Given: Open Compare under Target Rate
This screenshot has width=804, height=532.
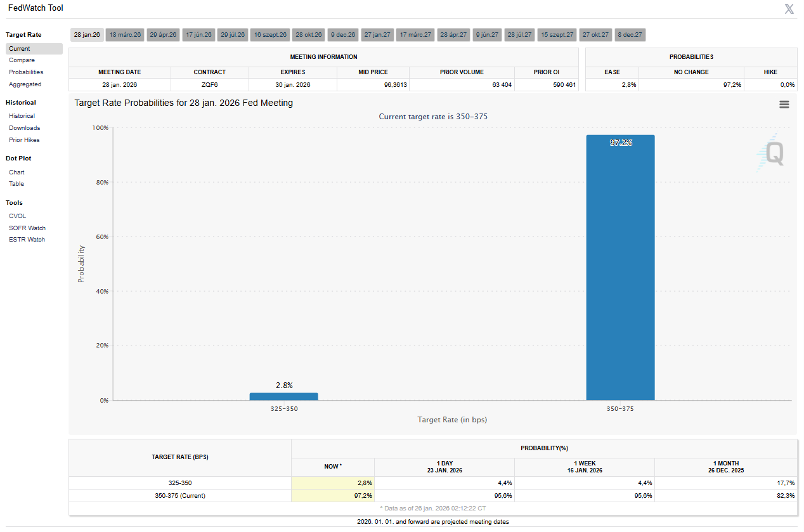Looking at the screenshot, I should coord(22,60).
